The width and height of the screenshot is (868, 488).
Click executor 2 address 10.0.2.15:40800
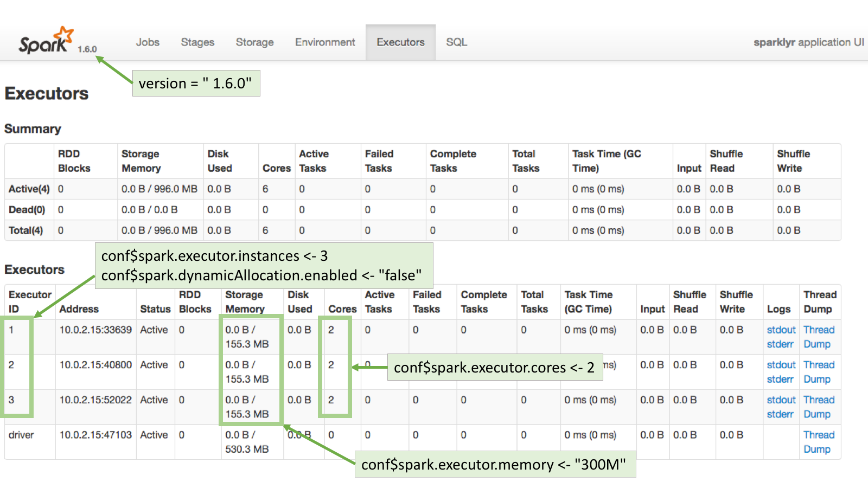[x=95, y=365]
